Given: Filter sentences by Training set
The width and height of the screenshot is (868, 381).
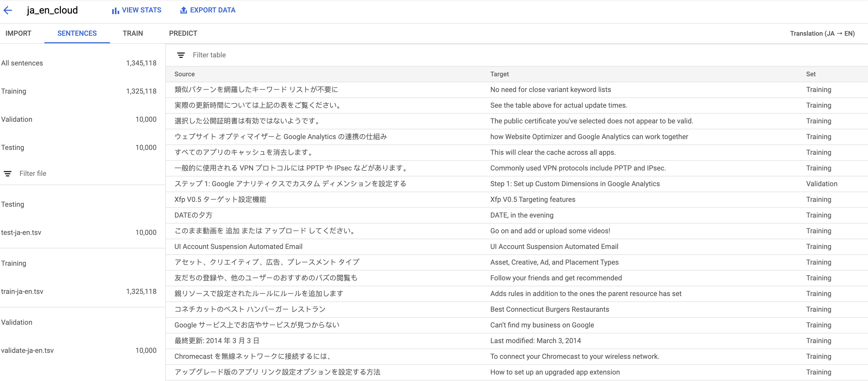Looking at the screenshot, I should point(14,91).
